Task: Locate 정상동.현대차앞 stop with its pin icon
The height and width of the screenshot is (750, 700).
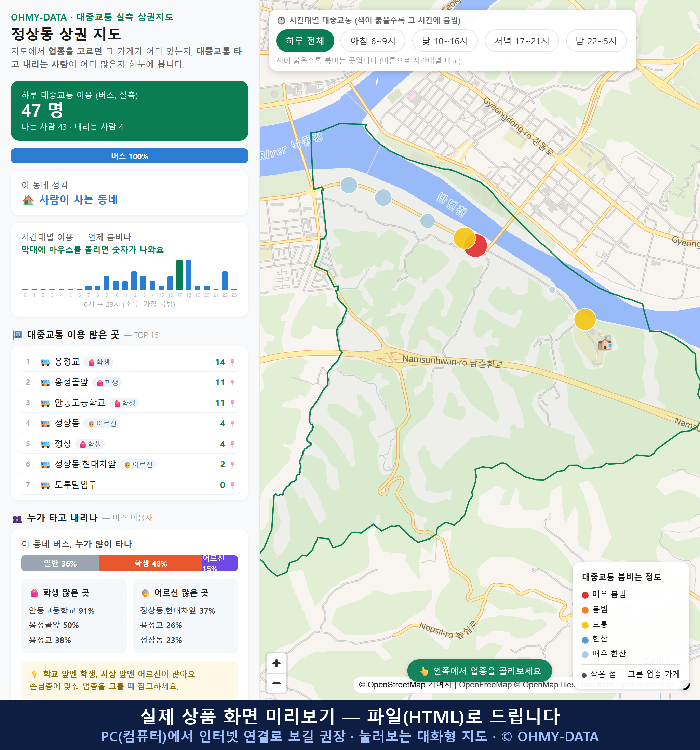Action: (x=232, y=464)
